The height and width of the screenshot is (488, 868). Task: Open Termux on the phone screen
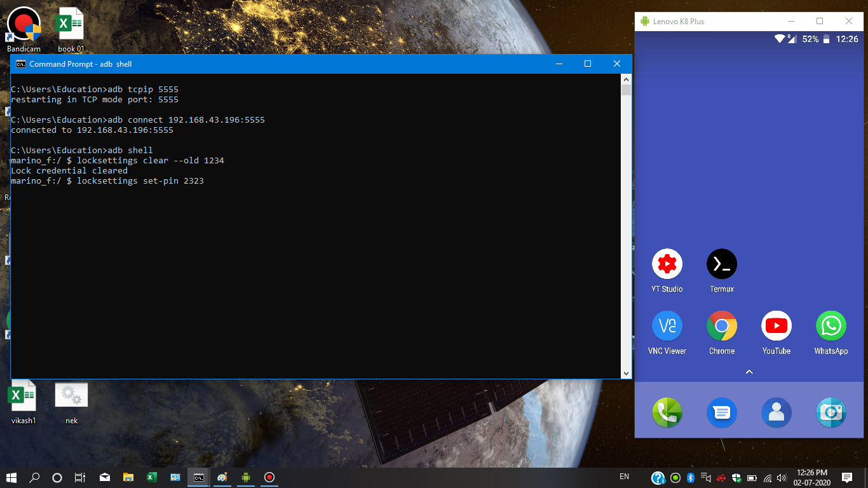coord(721,263)
